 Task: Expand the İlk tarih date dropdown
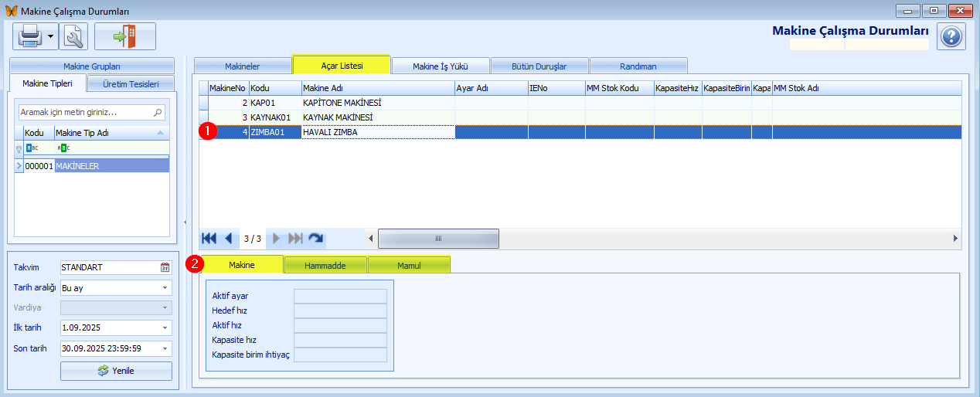point(165,327)
